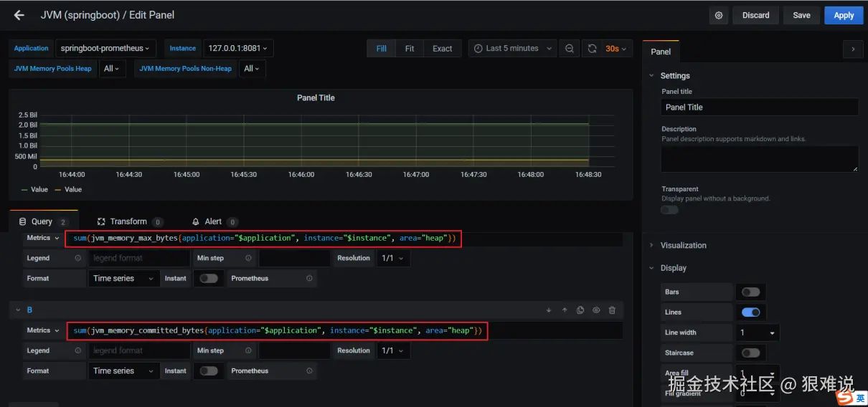The width and height of the screenshot is (868, 407).
Task: Collapse the options pane with arrow icon
Action: coord(852,49)
